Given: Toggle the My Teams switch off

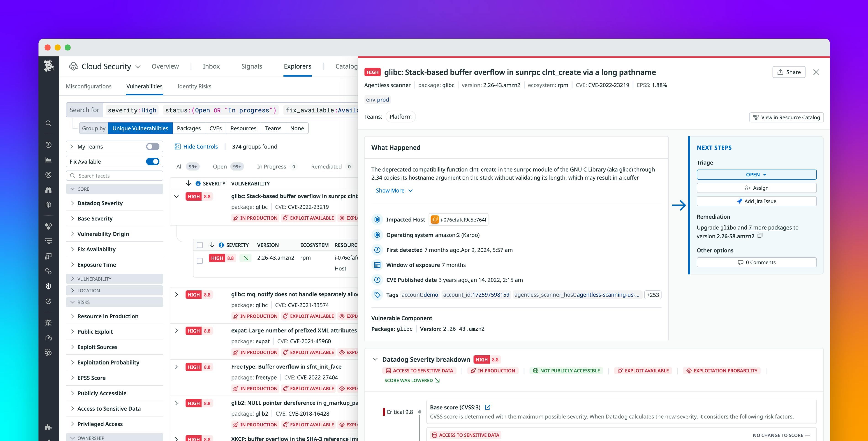Looking at the screenshot, I should 152,146.
